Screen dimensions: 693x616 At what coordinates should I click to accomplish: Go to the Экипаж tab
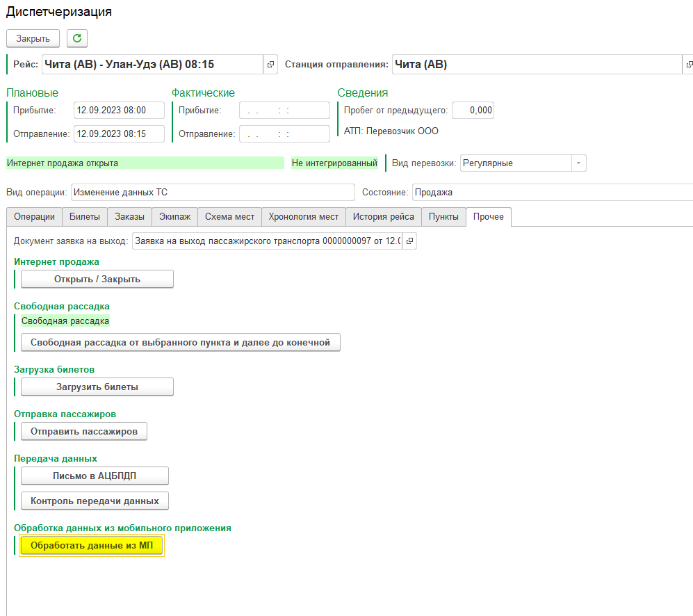point(173,217)
